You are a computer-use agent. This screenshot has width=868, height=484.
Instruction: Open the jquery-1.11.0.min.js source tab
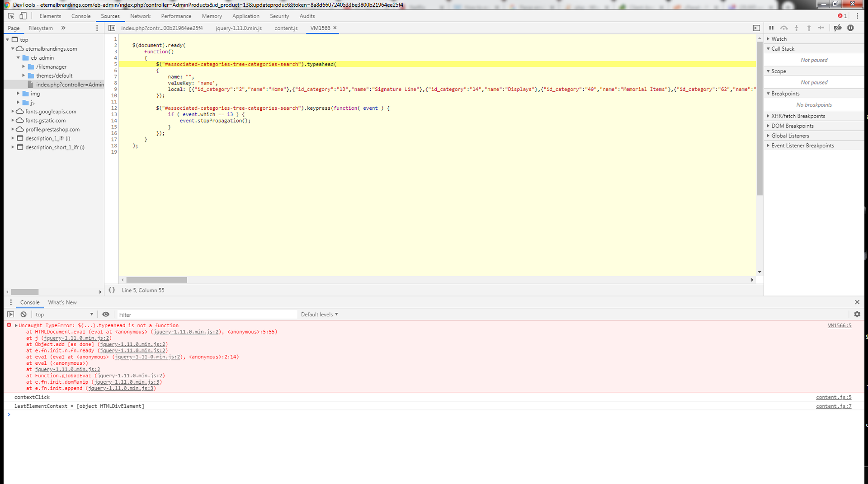239,28
